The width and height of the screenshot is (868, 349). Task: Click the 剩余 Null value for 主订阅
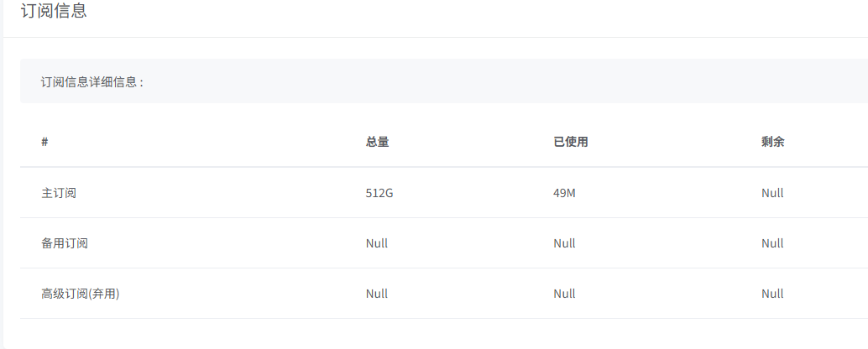click(772, 193)
